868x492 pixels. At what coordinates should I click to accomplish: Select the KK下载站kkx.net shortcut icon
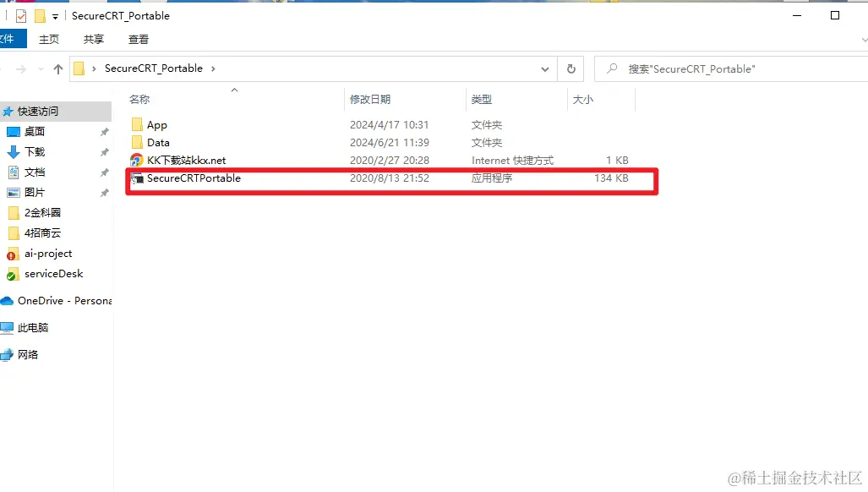(x=137, y=161)
